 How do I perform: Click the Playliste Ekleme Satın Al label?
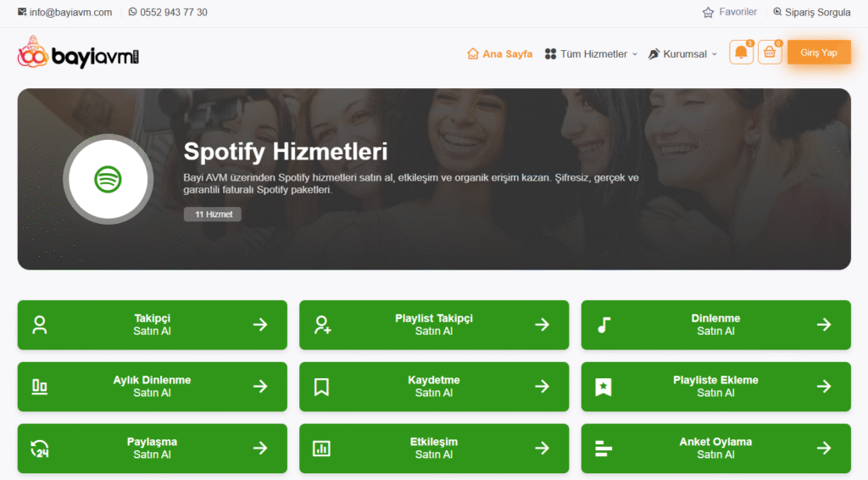click(715, 387)
